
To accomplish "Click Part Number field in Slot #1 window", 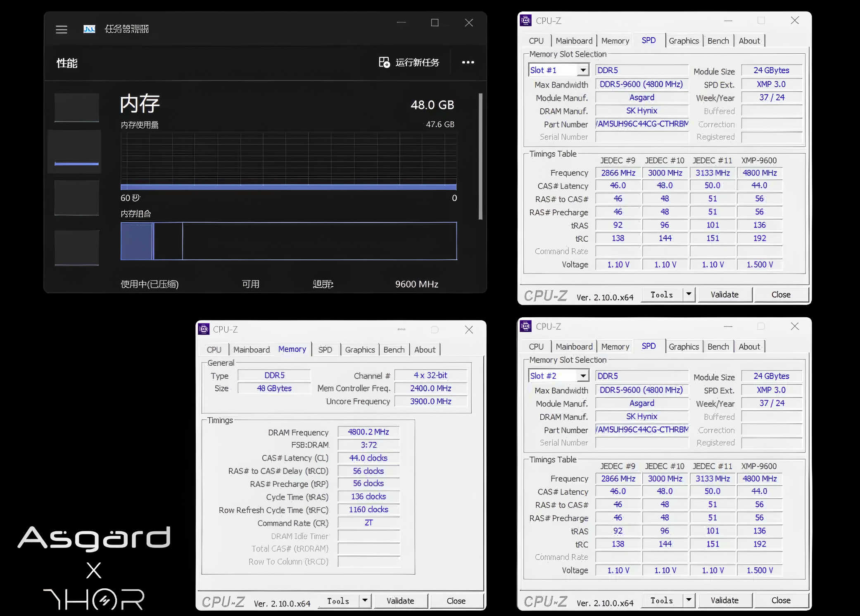I will click(x=642, y=124).
